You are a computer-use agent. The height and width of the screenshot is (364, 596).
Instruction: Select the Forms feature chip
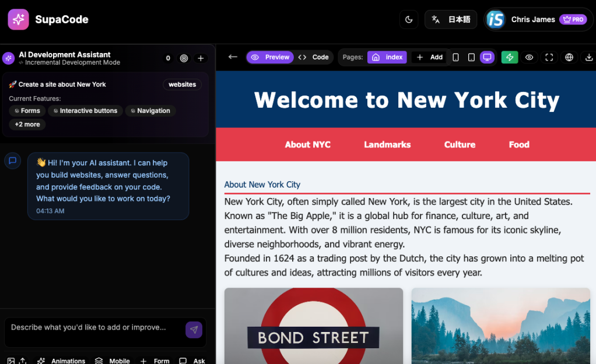(x=27, y=111)
